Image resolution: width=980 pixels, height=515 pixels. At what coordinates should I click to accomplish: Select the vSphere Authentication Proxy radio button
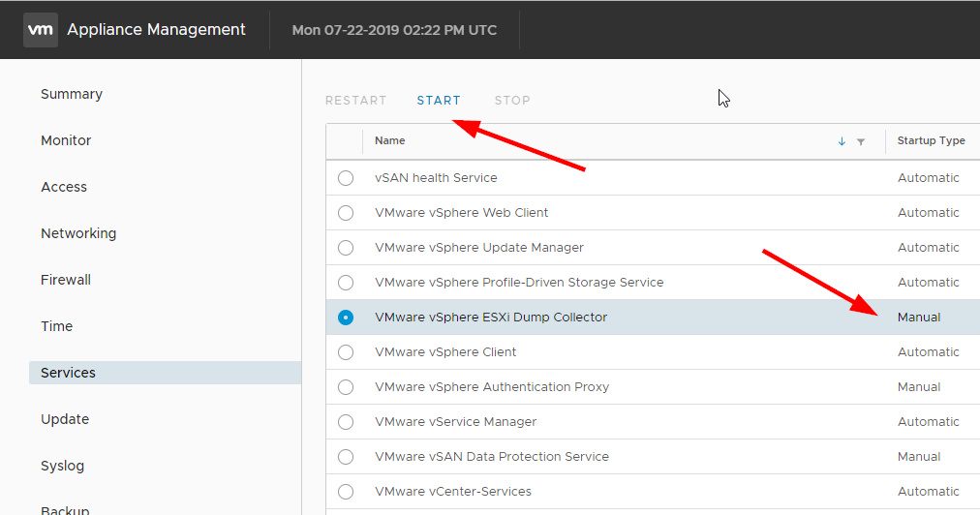tap(346, 387)
